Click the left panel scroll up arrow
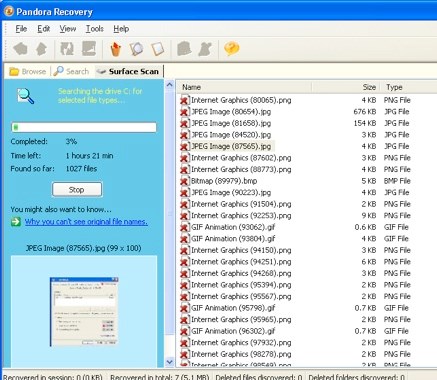 coord(170,85)
